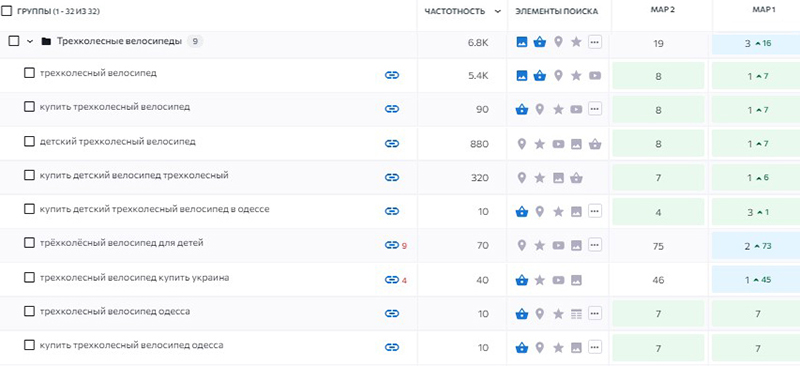Click image icon in купить трехколесный велосипед одесса row
Screen dimensions: 800x366
(576, 348)
